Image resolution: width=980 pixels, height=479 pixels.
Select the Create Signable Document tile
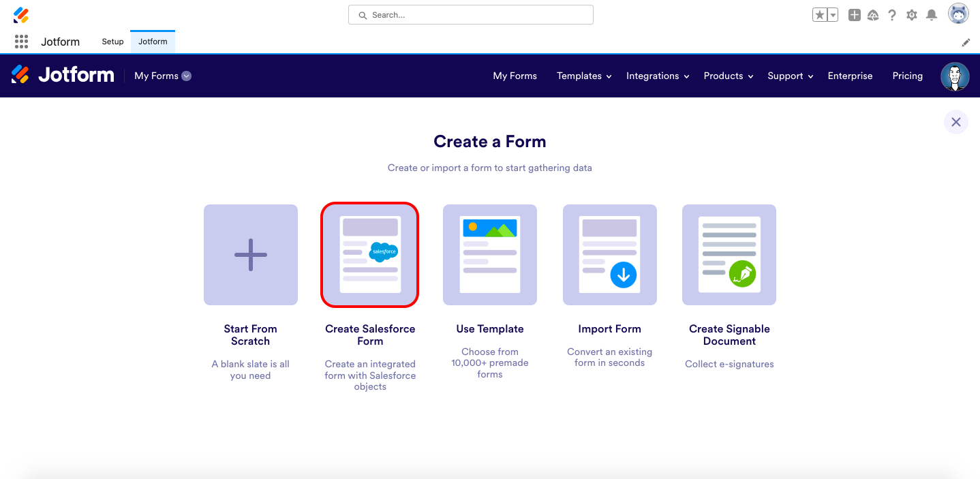729,255
